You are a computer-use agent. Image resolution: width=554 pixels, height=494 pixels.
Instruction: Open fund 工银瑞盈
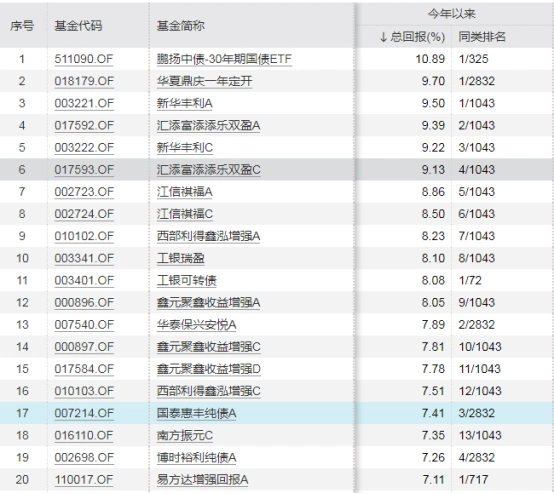coord(181,258)
